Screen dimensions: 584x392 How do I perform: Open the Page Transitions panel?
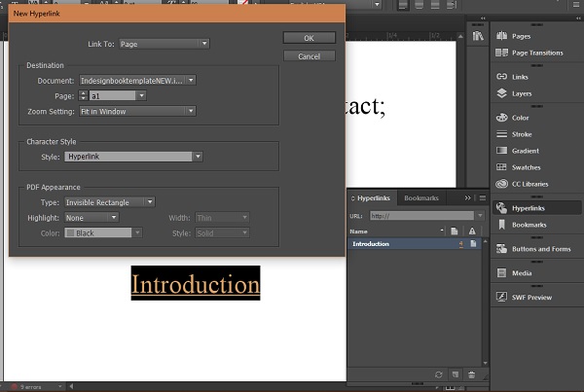coord(534,53)
